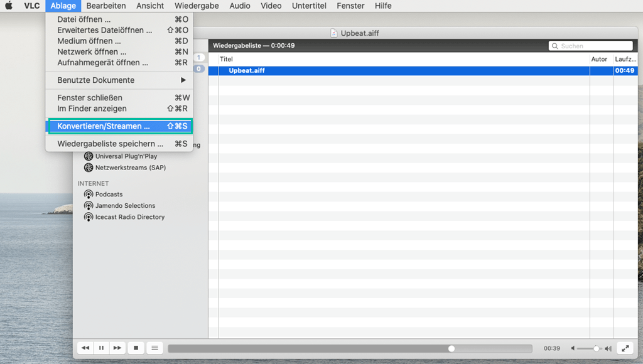Click the playback position slider
Screen dimensions: 643x364
tap(350, 348)
